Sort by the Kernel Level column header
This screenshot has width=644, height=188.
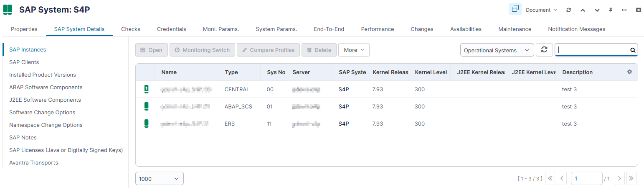(431, 72)
